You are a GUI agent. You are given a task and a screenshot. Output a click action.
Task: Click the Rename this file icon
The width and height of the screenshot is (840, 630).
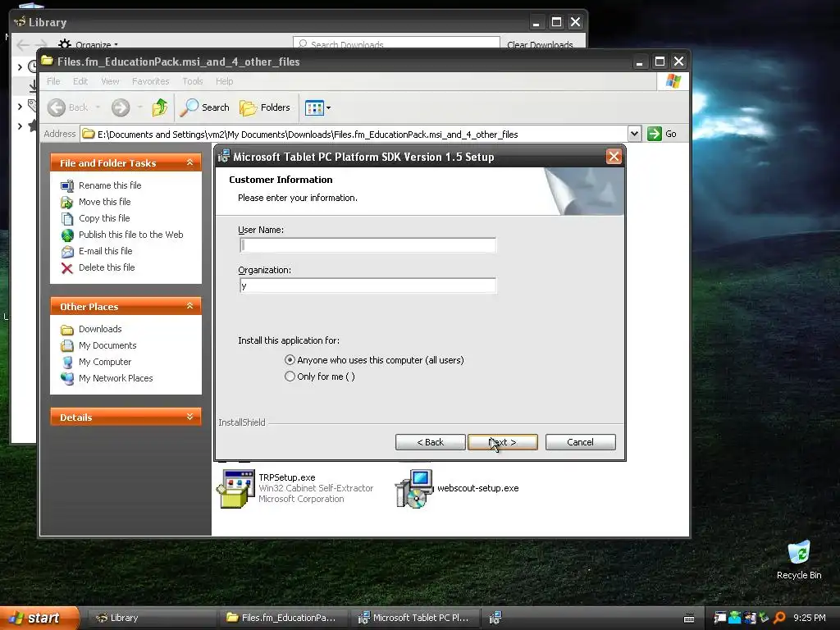tap(67, 186)
